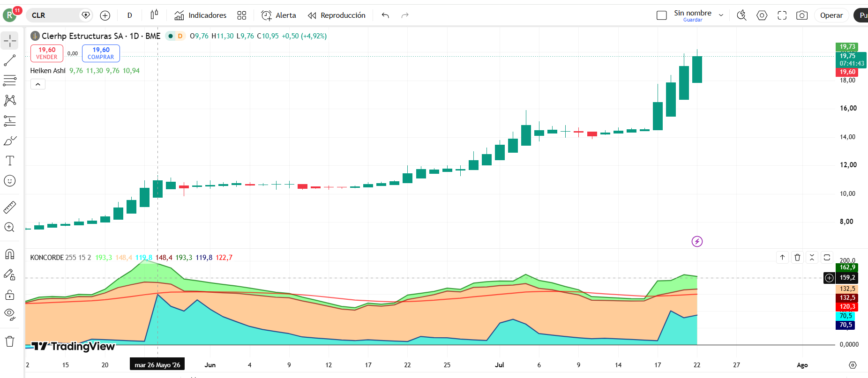868x378 pixels.
Task: Toggle magnet mode in left toolbar
Action: pos(10,254)
